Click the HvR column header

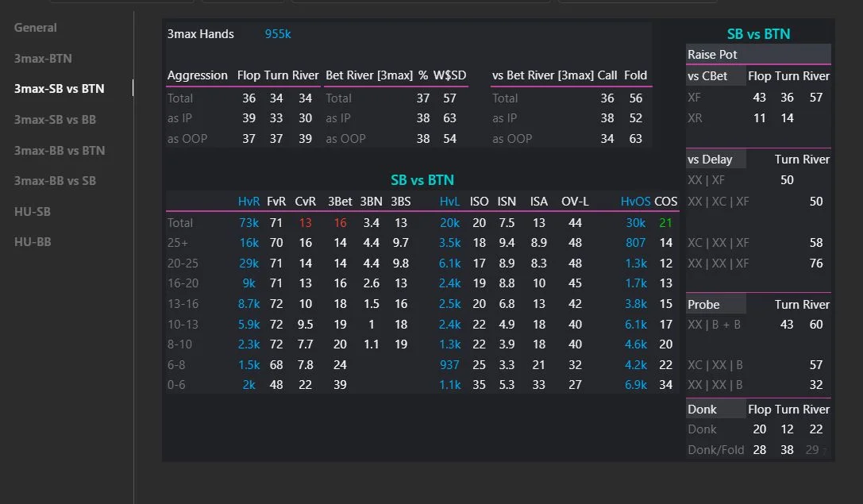[248, 202]
